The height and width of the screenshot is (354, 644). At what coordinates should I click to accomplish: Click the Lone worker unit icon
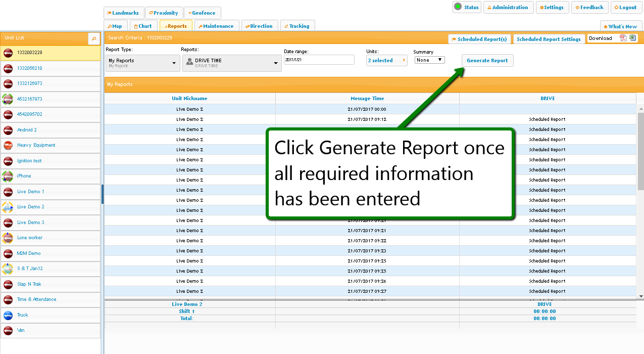[x=8, y=238]
